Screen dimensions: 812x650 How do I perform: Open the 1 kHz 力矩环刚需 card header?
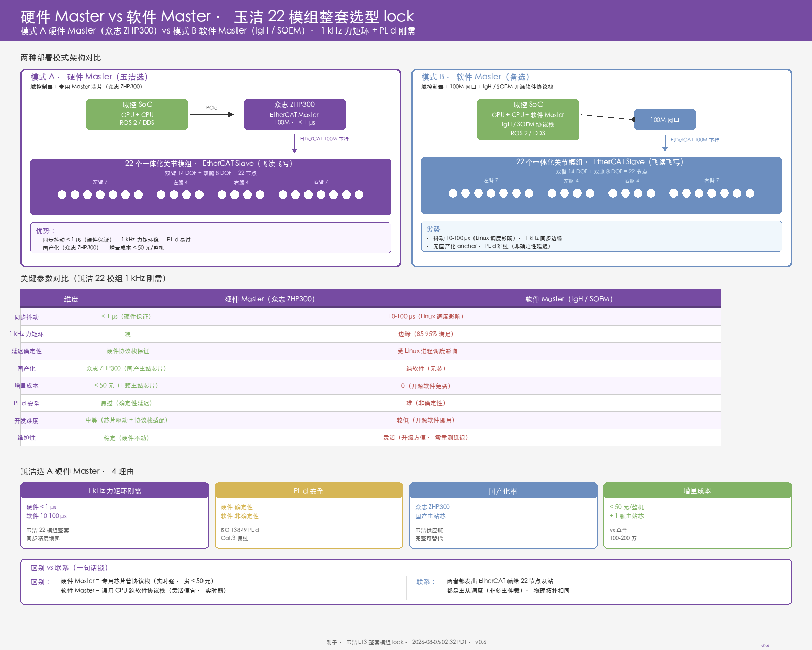(x=115, y=491)
